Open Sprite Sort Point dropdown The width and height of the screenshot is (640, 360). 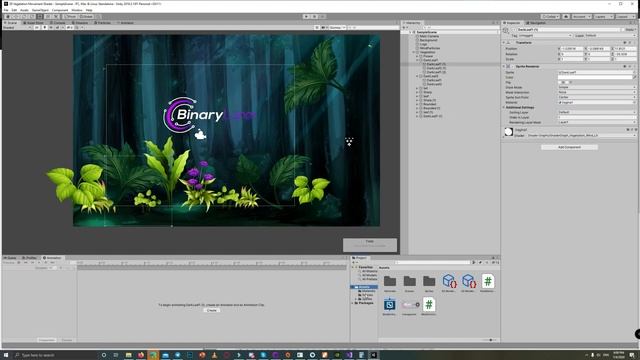597,97
